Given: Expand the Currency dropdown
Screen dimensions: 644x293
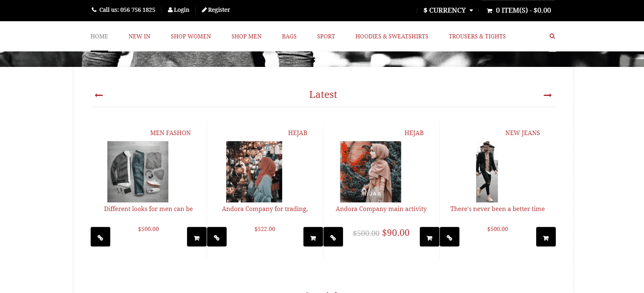Looking at the screenshot, I should pyautogui.click(x=448, y=10).
